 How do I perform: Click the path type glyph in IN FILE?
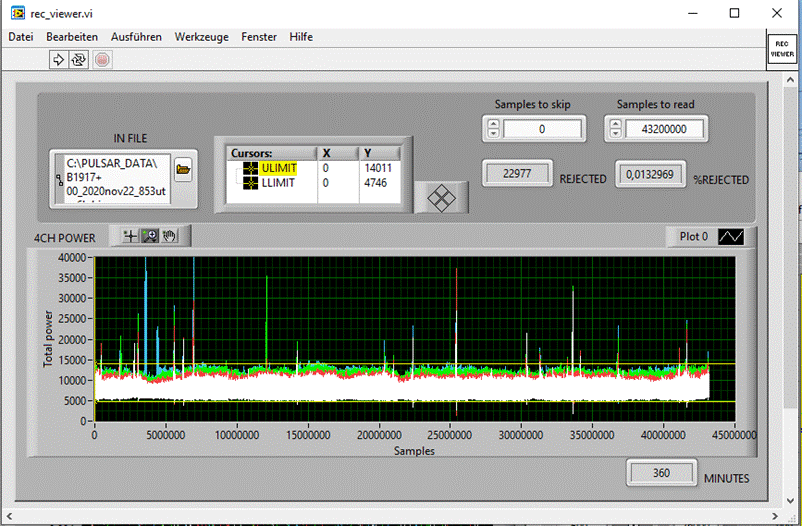[x=59, y=180]
